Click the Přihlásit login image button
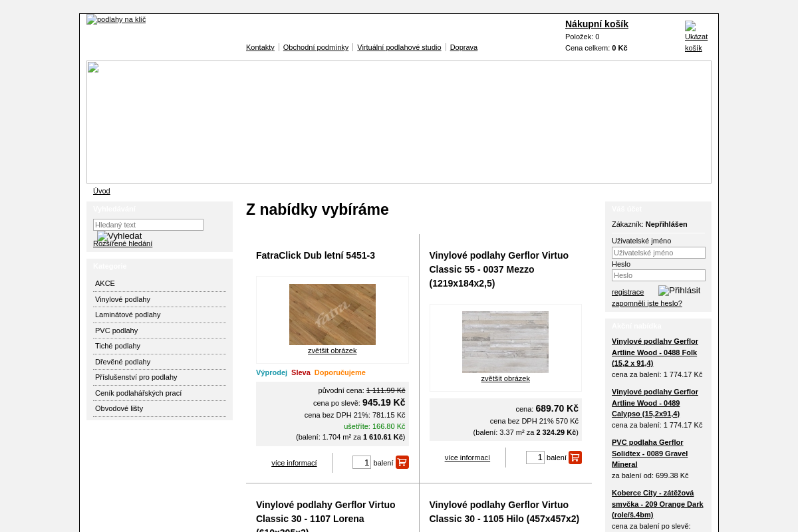This screenshot has height=532, width=798. 680,291
